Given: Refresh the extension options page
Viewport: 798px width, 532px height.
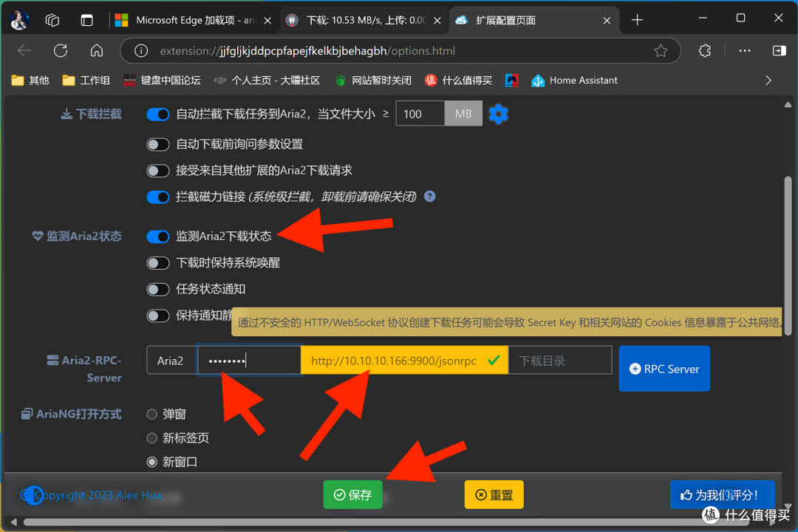Looking at the screenshot, I should (x=60, y=51).
